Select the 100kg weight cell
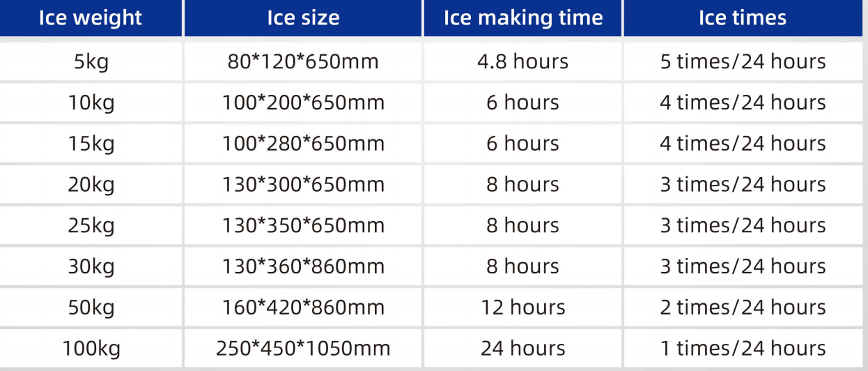This screenshot has height=371, width=868. pos(91,348)
